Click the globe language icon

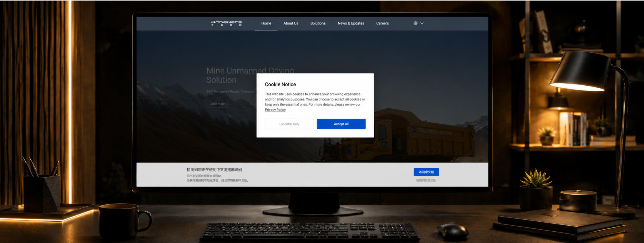pos(415,23)
